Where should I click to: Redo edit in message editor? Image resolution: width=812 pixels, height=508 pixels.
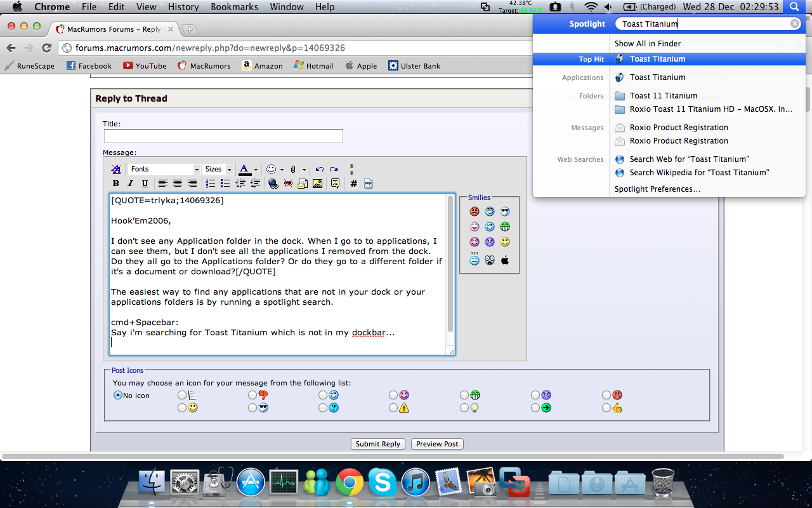point(334,170)
